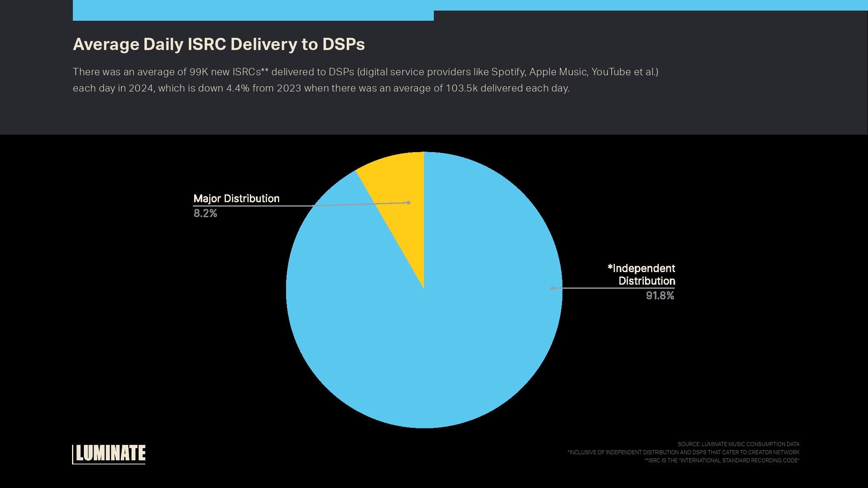Viewport: 868px width, 488px height.
Task: Click '103.5k delivered each day' in the description
Action: (x=507, y=88)
